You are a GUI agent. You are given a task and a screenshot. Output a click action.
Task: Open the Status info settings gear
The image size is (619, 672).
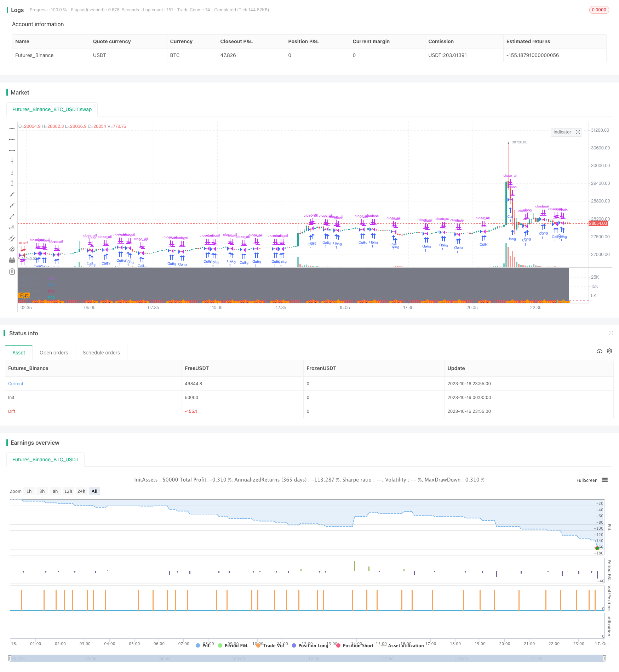pos(609,351)
